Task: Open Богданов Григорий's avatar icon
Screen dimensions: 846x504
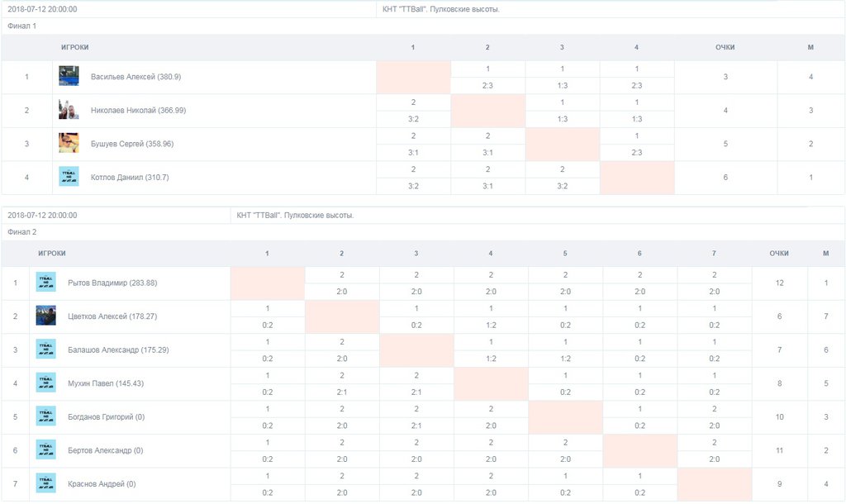Action: coord(46,416)
